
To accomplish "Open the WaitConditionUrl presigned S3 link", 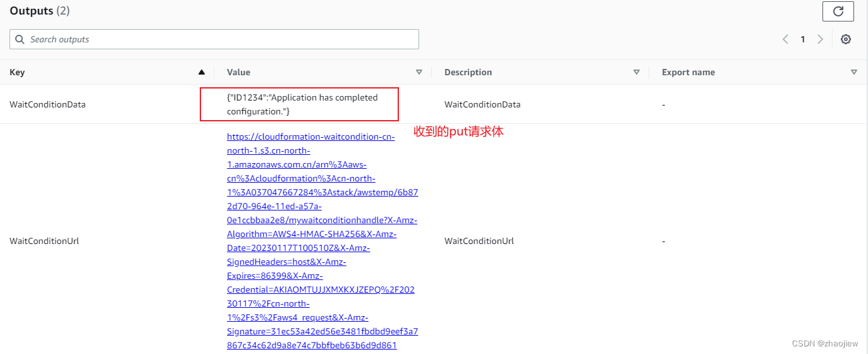I will point(322,241).
